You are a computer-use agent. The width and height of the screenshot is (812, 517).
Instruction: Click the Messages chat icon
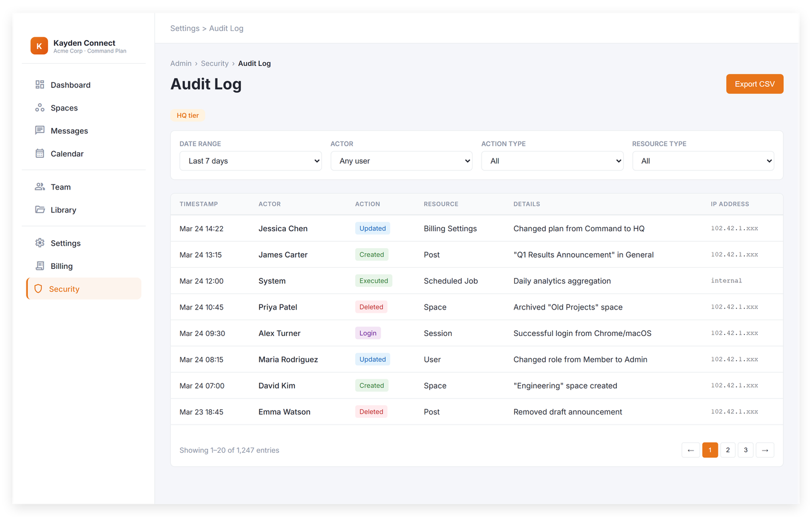point(39,130)
